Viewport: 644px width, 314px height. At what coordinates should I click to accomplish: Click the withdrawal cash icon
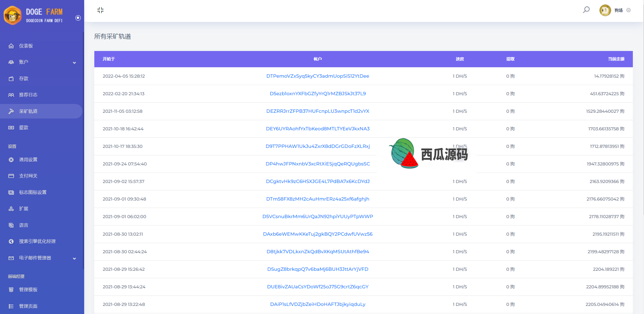(11, 128)
